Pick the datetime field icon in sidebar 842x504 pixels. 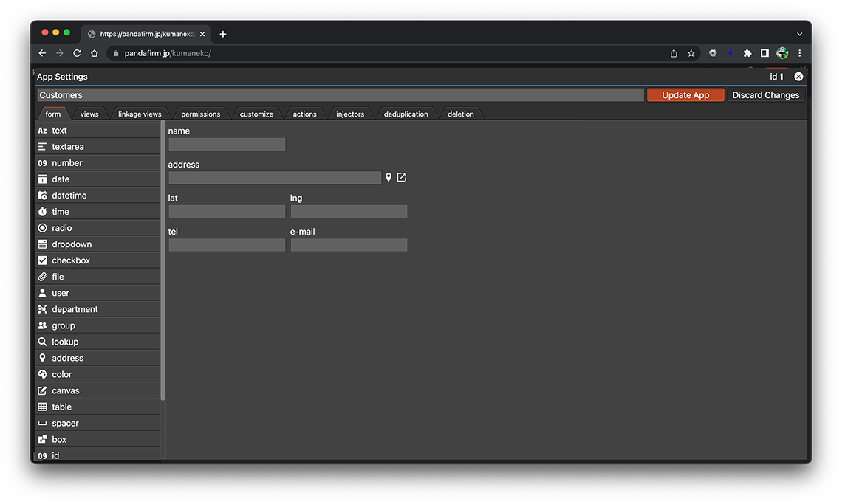(x=42, y=196)
